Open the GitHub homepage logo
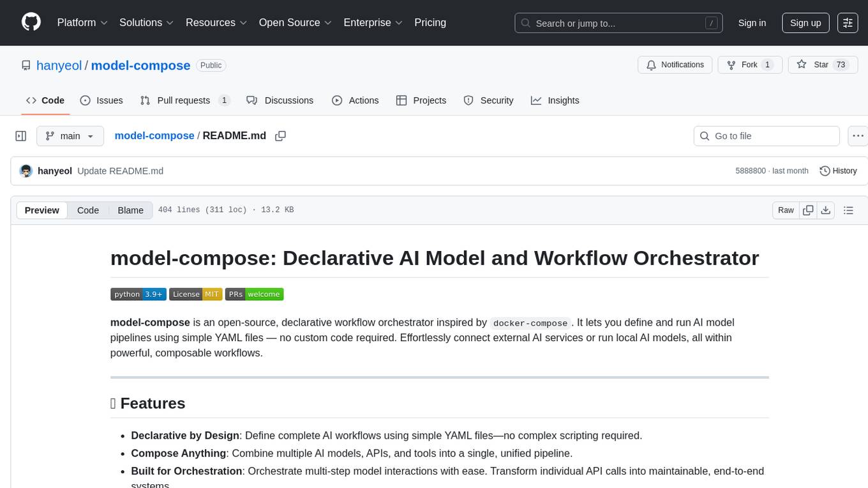The height and width of the screenshot is (488, 868). [31, 22]
